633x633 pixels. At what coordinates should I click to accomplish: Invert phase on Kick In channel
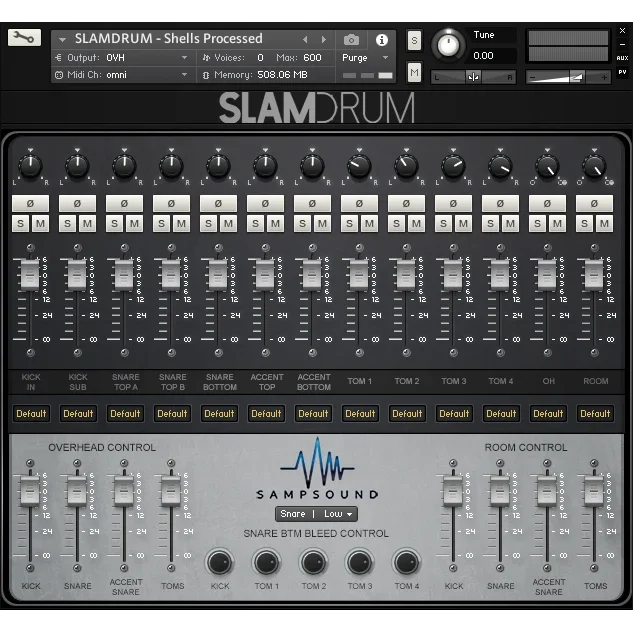(x=30, y=203)
